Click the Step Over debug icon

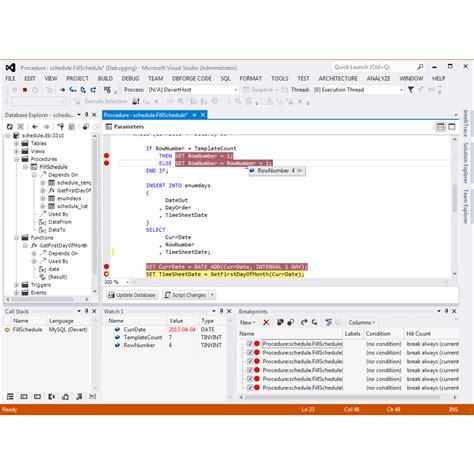point(83,90)
